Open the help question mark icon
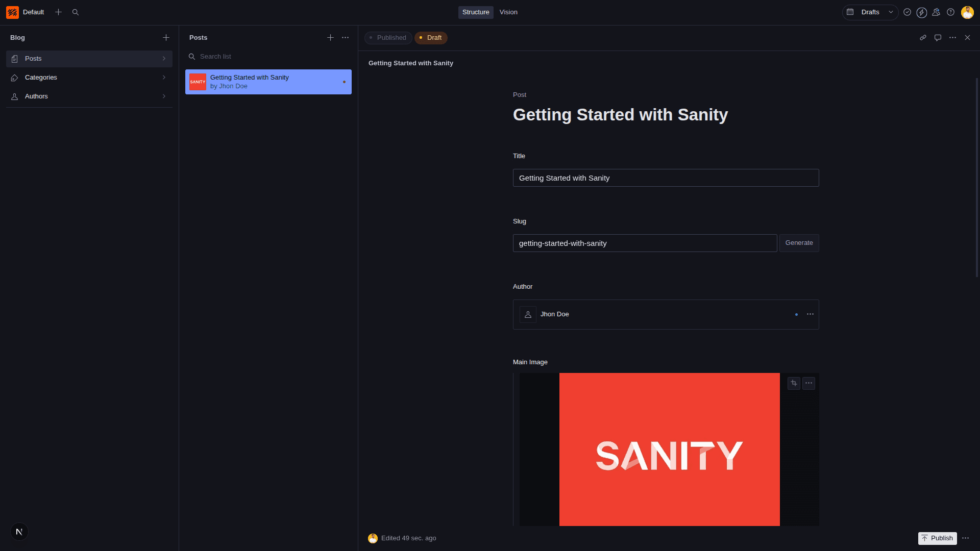The image size is (980, 551). coord(950,12)
